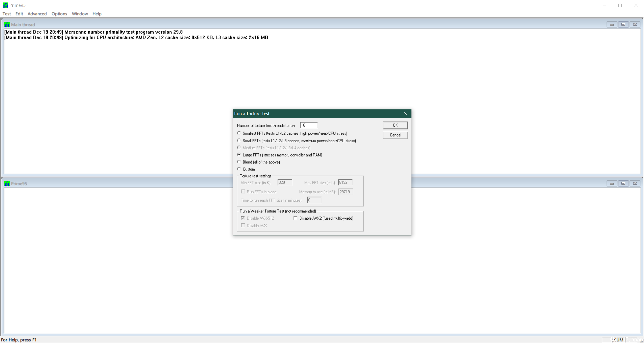Toggle the Run FFTs in-place checkbox
The width and height of the screenshot is (644, 343).
(243, 192)
